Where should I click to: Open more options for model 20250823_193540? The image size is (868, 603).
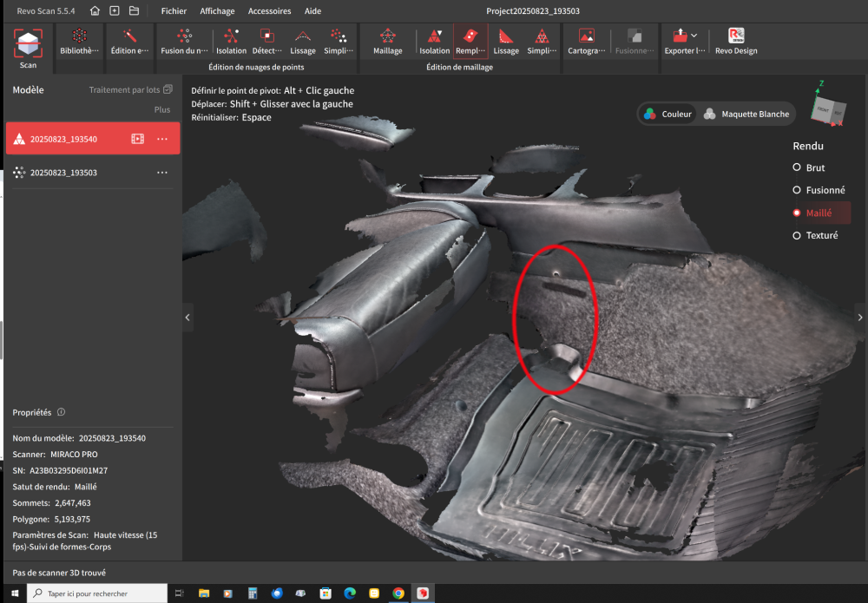[x=162, y=139]
